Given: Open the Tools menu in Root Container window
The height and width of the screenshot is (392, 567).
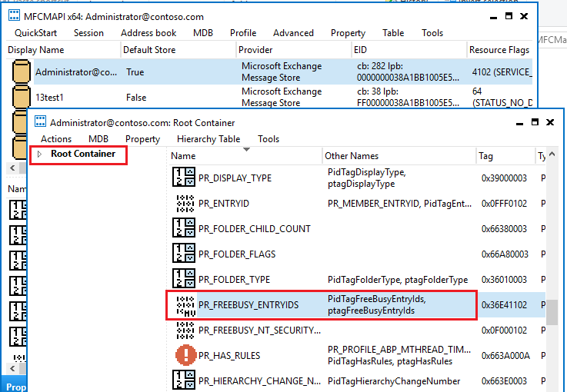Looking at the screenshot, I should coord(268,139).
